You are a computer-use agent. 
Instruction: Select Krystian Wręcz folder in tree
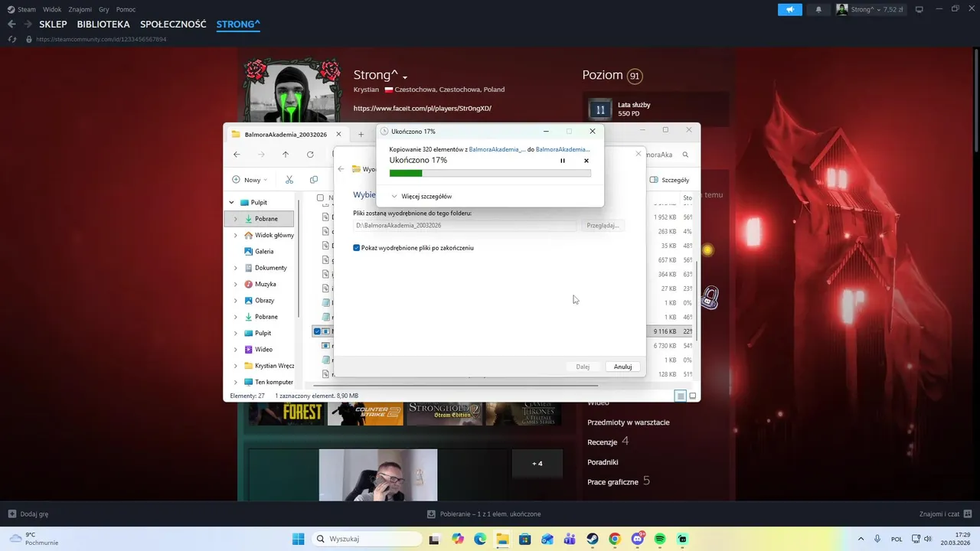click(274, 366)
